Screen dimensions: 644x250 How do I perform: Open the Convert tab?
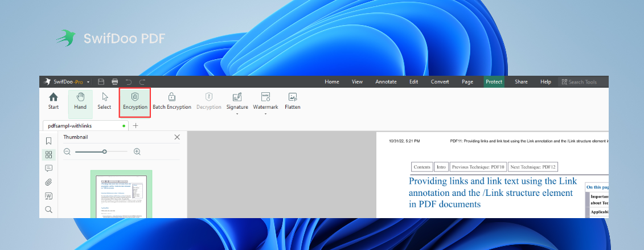440,81
